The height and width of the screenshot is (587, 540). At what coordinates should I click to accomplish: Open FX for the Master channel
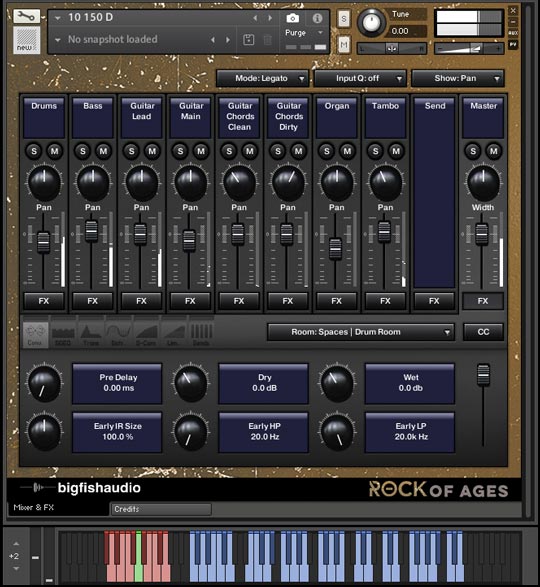(x=483, y=301)
